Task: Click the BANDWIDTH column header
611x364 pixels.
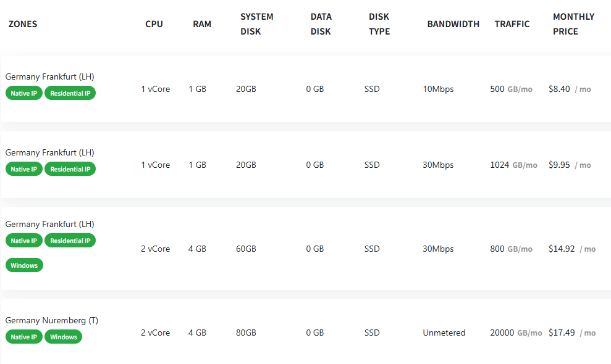Action: pyautogui.click(x=453, y=24)
